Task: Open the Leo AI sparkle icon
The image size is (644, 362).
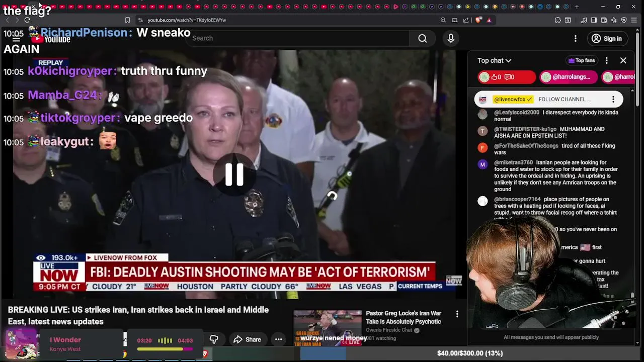Action: (614, 20)
